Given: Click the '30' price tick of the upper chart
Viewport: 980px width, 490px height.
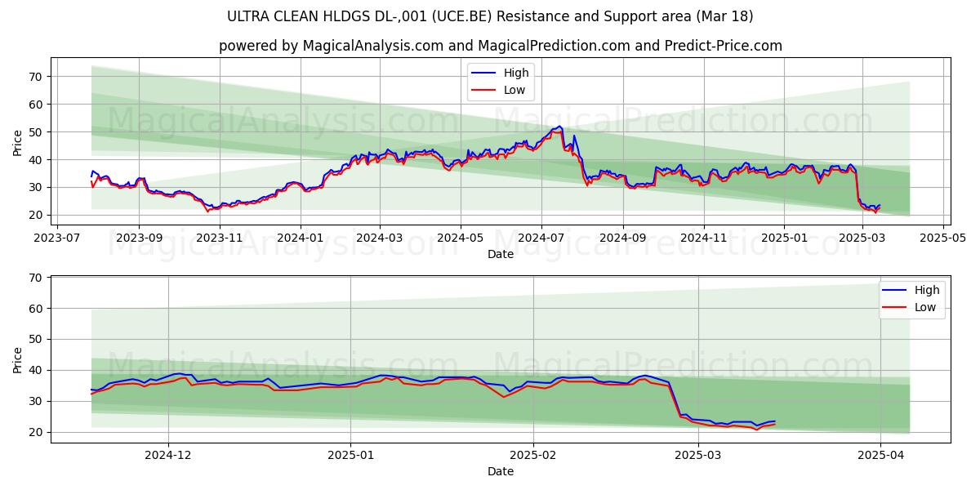Looking at the screenshot, I should pyautogui.click(x=38, y=188).
